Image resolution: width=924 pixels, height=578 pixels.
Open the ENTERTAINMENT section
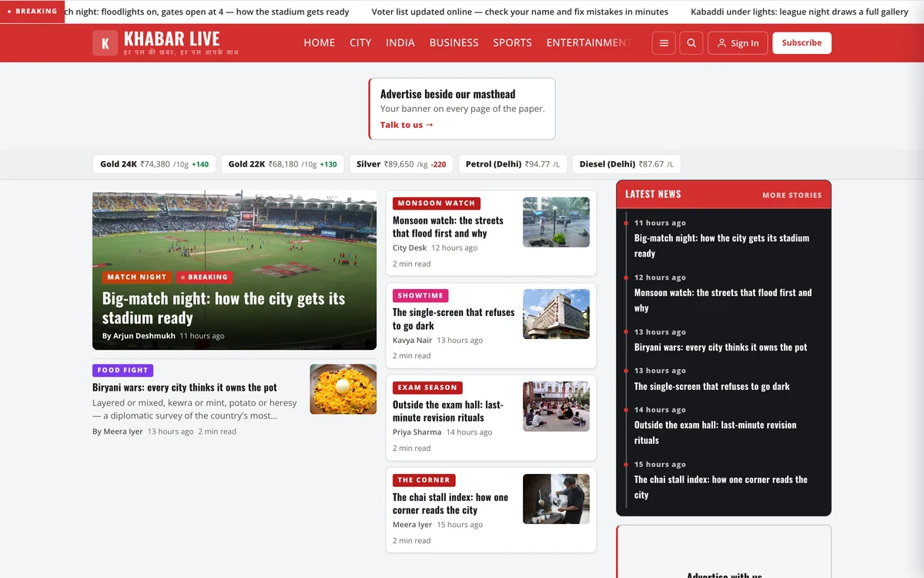pos(588,42)
